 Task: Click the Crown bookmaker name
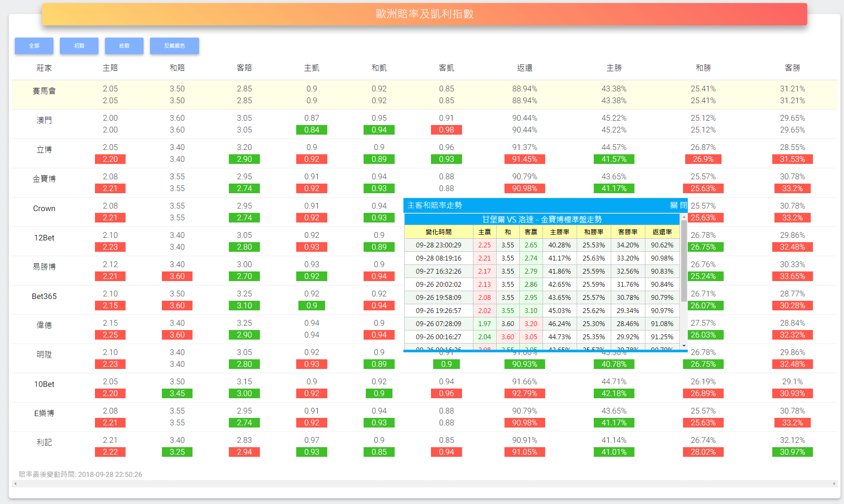tap(44, 209)
